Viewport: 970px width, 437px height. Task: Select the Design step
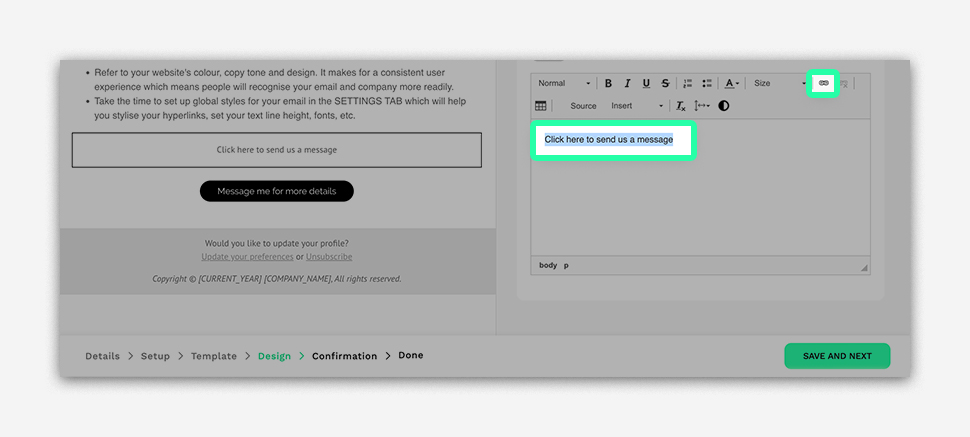(x=274, y=356)
